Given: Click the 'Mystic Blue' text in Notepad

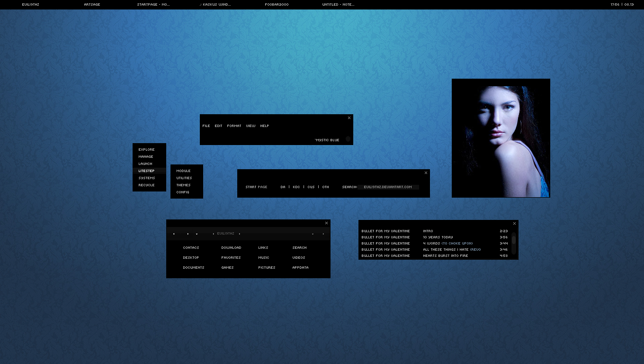Looking at the screenshot, I should pos(327,140).
